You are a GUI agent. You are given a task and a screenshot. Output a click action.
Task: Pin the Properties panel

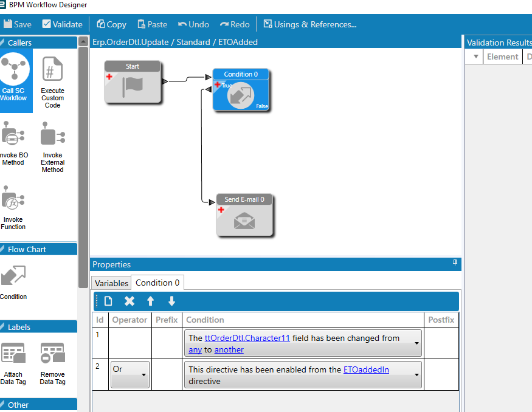(x=455, y=263)
